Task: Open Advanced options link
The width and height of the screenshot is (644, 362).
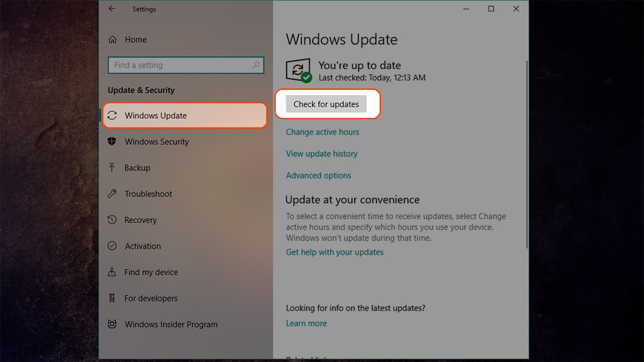Action: (318, 175)
